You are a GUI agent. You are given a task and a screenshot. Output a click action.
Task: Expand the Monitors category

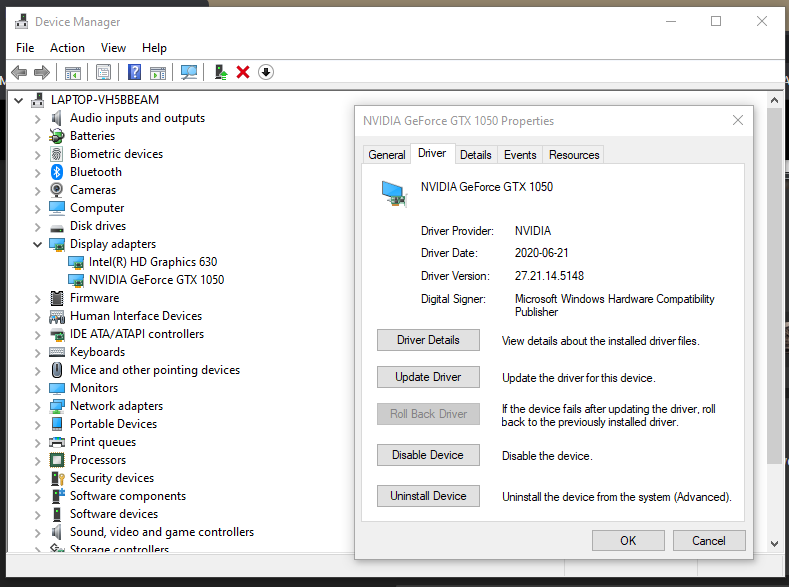37,389
